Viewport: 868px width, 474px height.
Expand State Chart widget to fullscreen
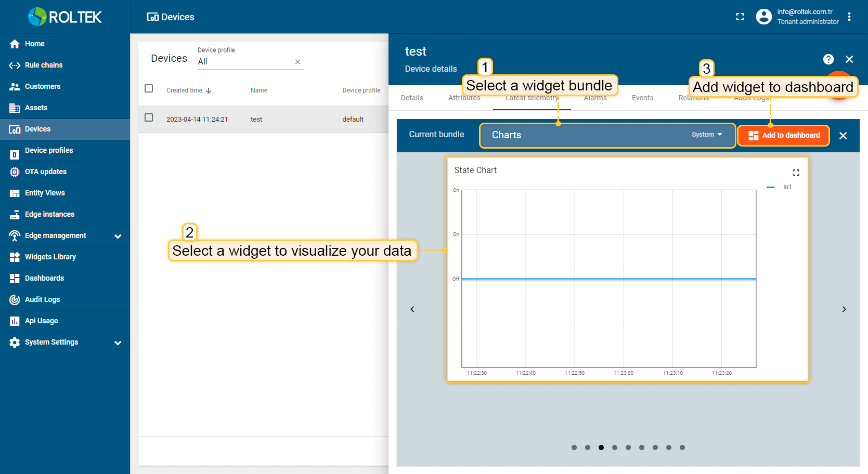[x=796, y=173]
